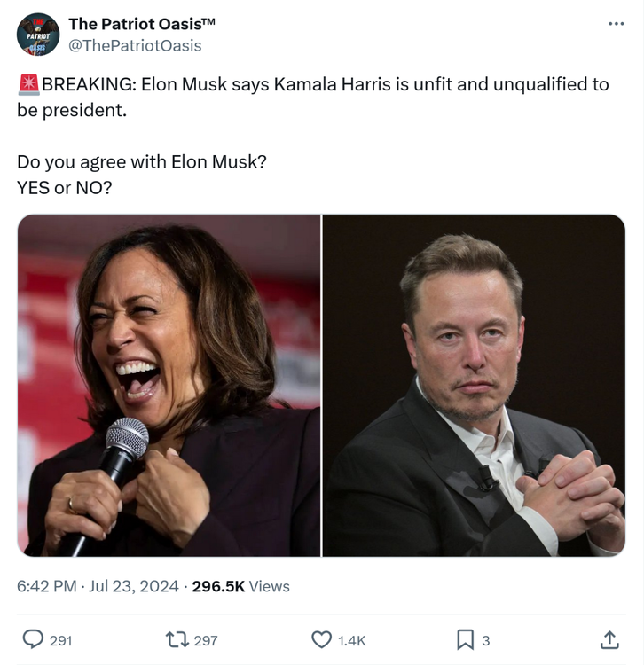Click the reply speech bubble icon
This screenshot has width=644, height=665.
(33, 639)
